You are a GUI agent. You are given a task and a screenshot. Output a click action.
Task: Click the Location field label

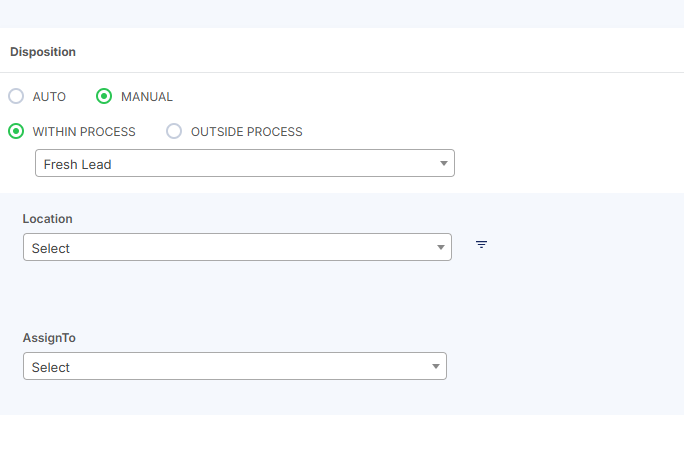click(x=48, y=219)
